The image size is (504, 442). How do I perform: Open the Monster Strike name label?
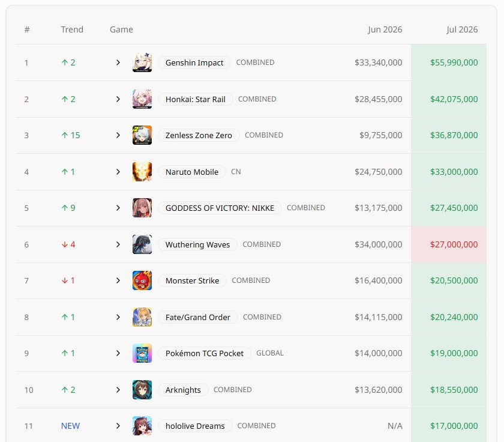tap(192, 280)
